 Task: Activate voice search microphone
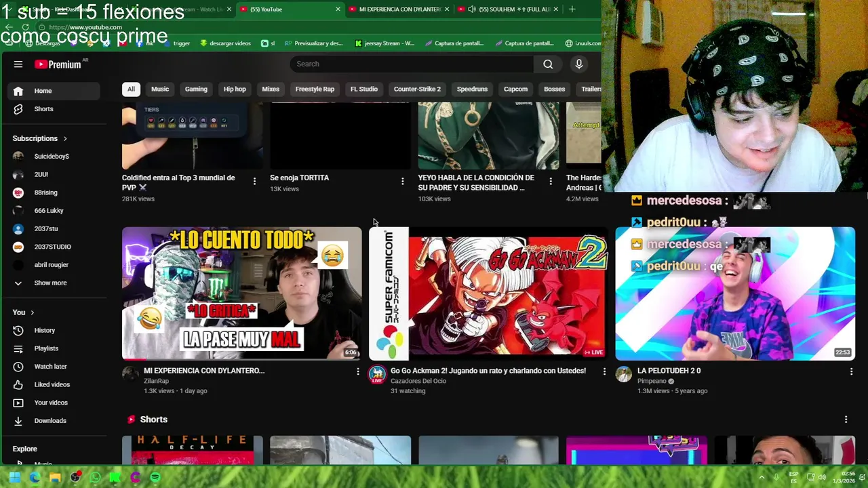[578, 64]
